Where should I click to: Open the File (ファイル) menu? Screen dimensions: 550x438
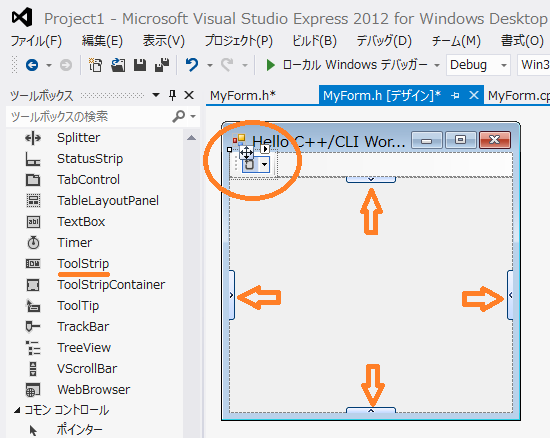click(36, 41)
